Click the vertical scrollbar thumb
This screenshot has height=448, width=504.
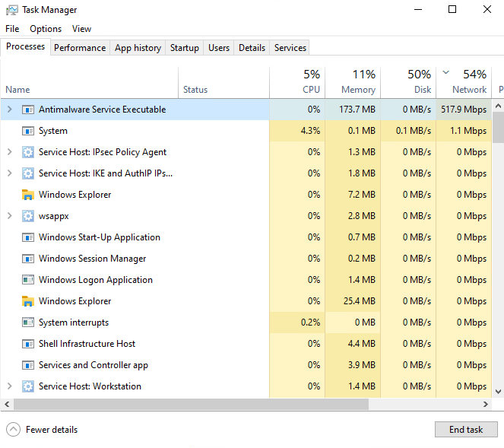tap(498, 127)
